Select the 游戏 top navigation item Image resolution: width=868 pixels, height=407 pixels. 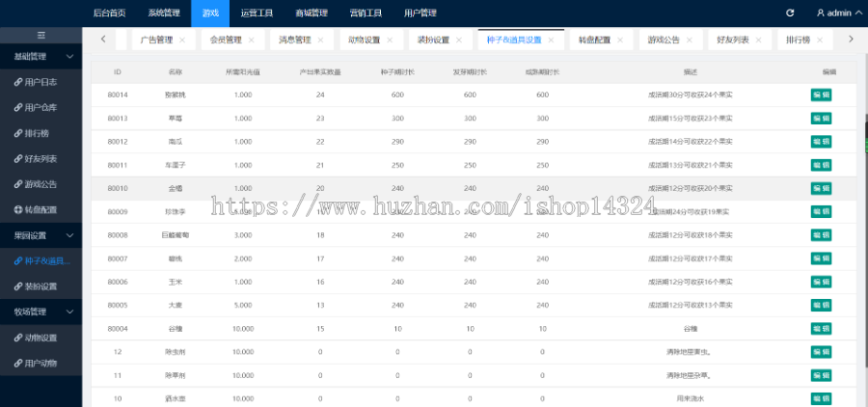pyautogui.click(x=210, y=13)
